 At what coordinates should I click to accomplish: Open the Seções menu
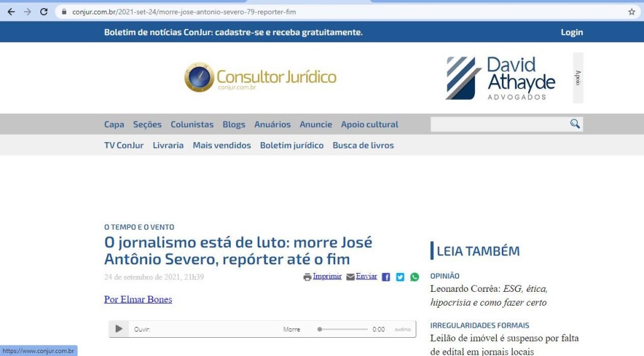click(x=147, y=125)
